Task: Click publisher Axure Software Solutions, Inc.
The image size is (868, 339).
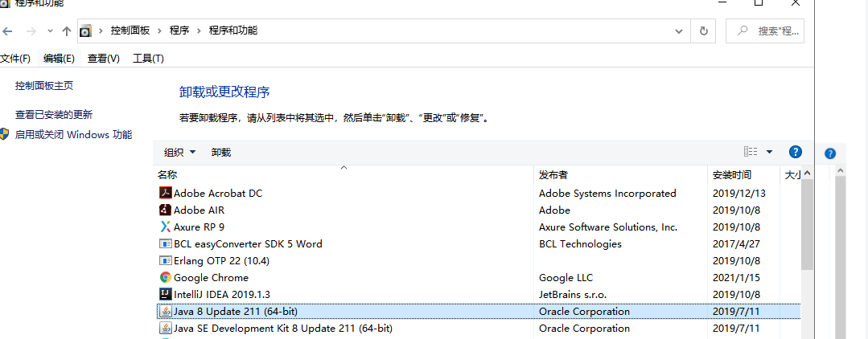Action: click(608, 227)
